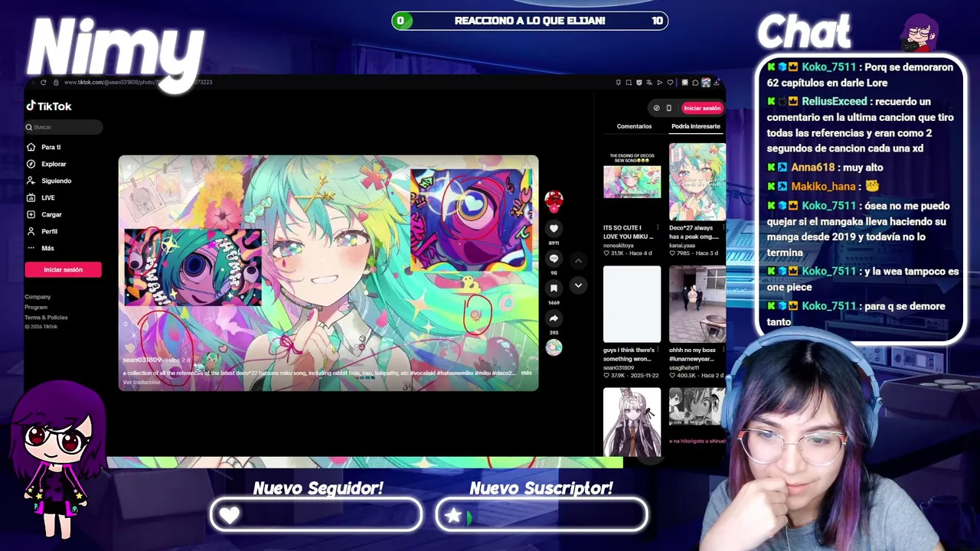The height and width of the screenshot is (551, 980).
Task: Click the neneakitoya author name
Action: [x=619, y=246]
